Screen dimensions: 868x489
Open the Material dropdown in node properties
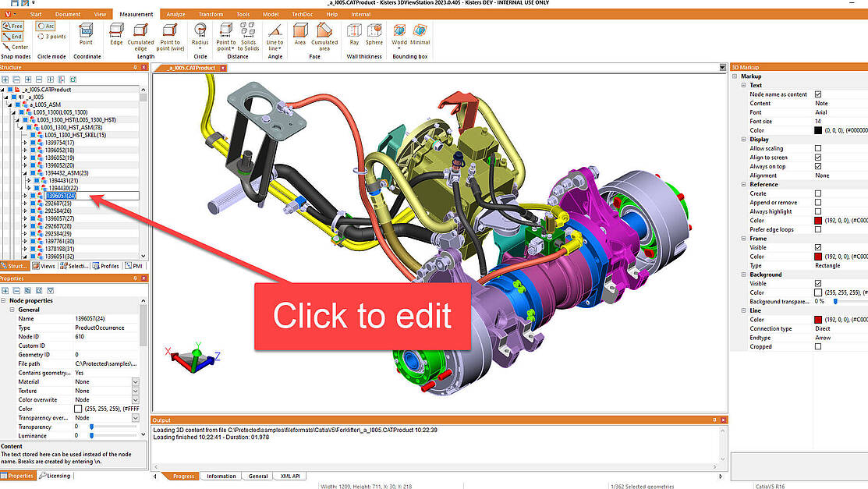pos(136,382)
